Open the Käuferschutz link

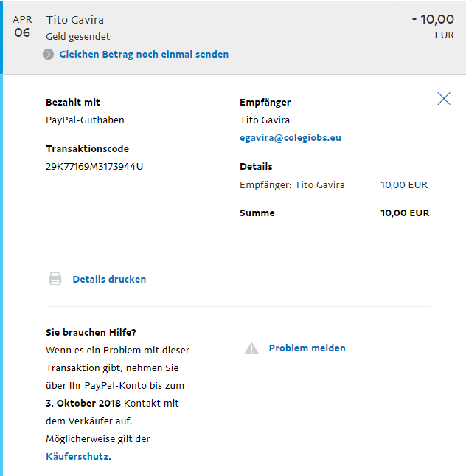[x=78, y=456]
